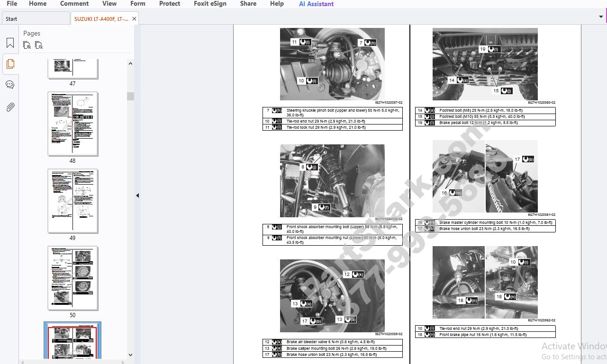The height and width of the screenshot is (364, 607).
Task: Click 'Footrest bolt (M10) 55 N·m' row
Action: coord(485,116)
